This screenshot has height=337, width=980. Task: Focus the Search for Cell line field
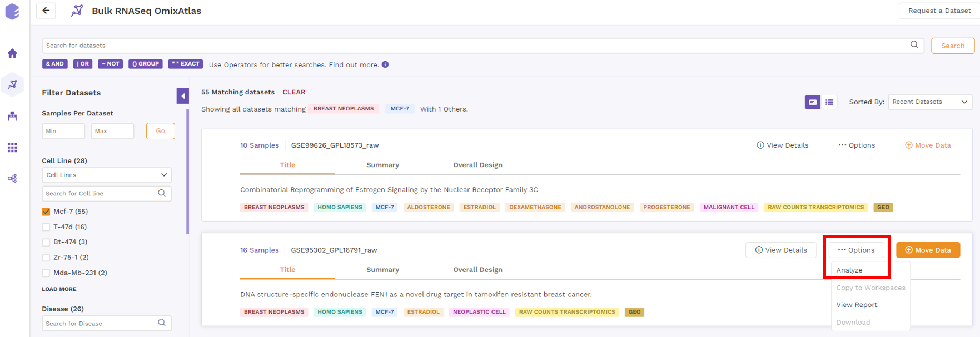(x=107, y=193)
